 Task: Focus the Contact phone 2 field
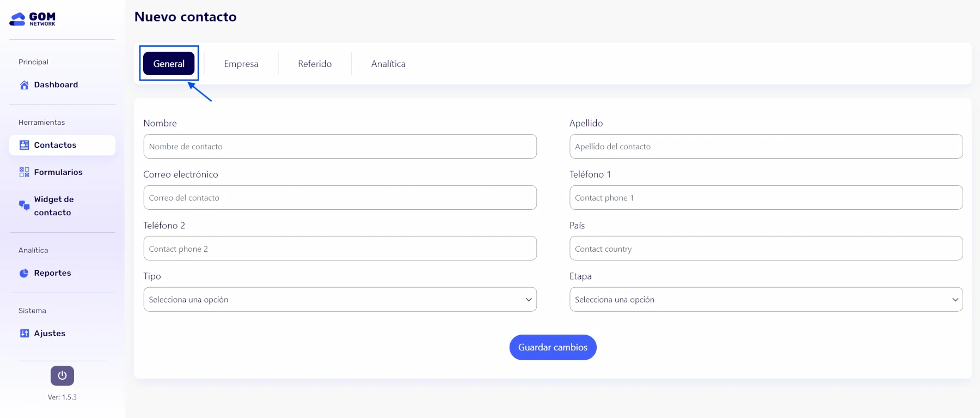pos(340,249)
